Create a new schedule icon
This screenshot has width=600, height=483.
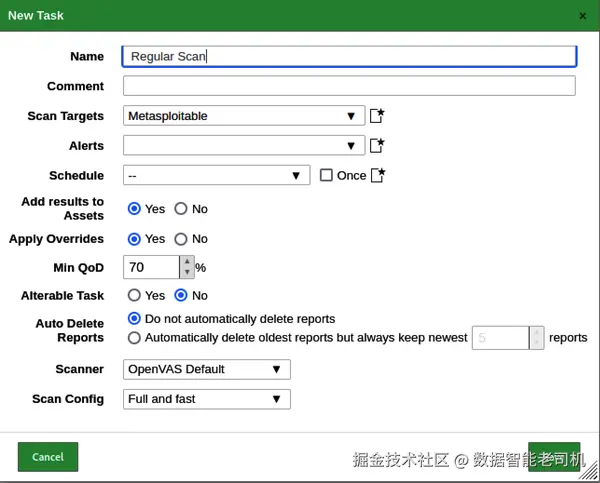378,175
